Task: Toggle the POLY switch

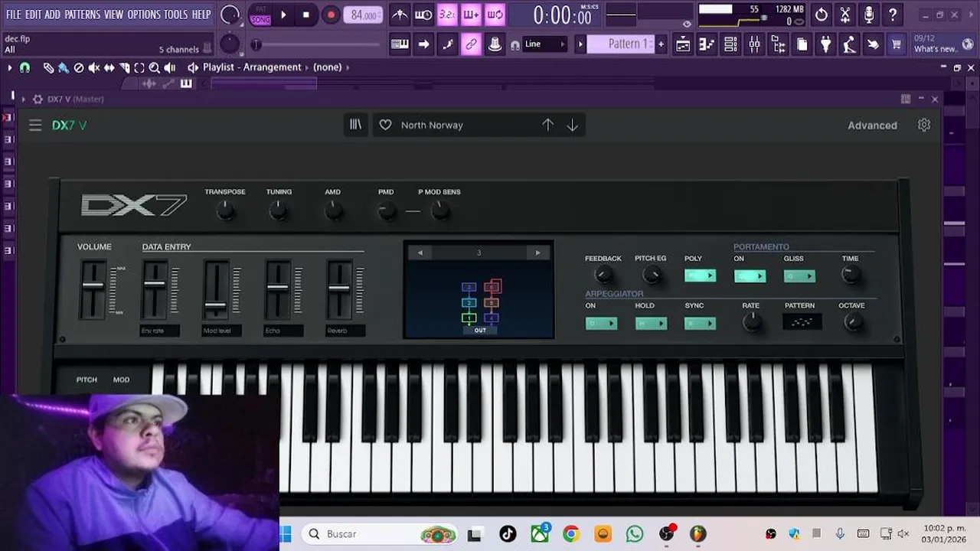Action: [x=700, y=275]
